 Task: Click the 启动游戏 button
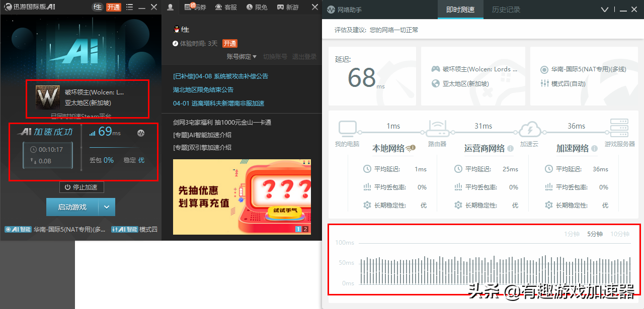(72, 207)
